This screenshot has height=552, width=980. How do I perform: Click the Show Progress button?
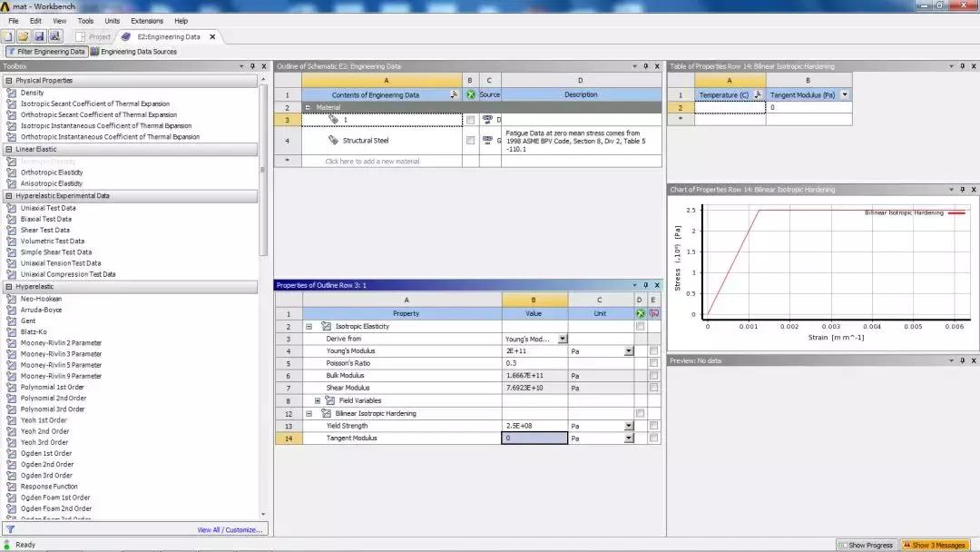coord(866,545)
